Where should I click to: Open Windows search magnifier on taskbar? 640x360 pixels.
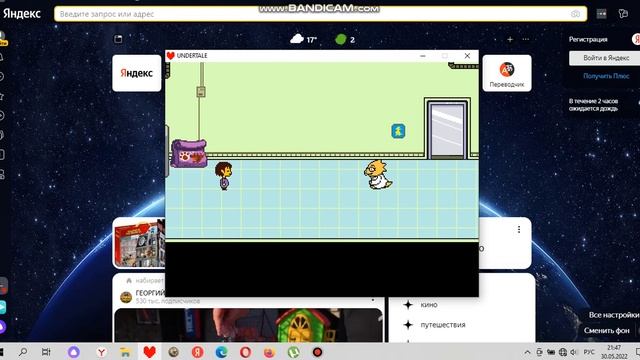coord(23,352)
